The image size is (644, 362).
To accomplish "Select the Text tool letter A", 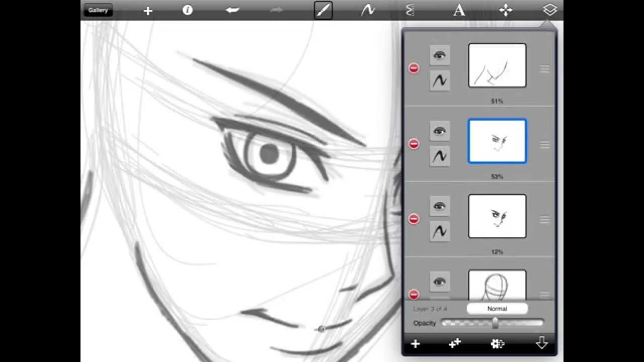I will point(459,10).
